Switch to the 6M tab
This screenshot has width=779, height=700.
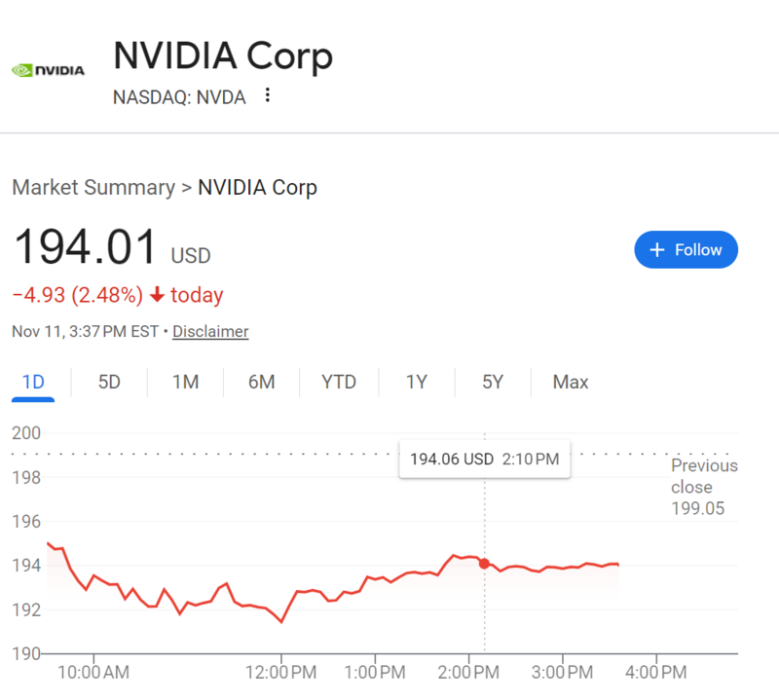(x=261, y=382)
